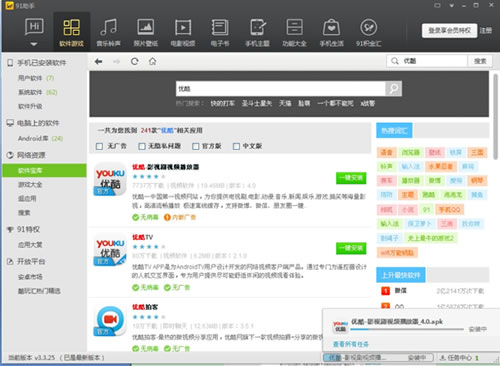Open the e-book section icon
Viewport: 500px width, 366px height.
pyautogui.click(x=220, y=27)
